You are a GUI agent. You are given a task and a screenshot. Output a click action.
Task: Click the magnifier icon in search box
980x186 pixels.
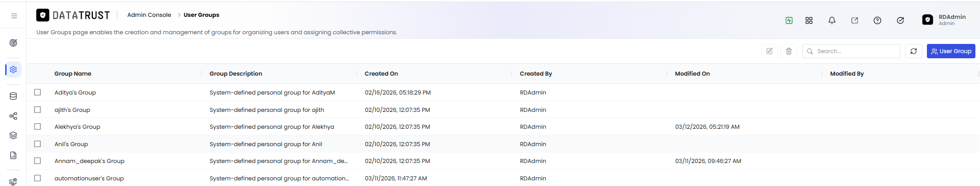coord(810,52)
